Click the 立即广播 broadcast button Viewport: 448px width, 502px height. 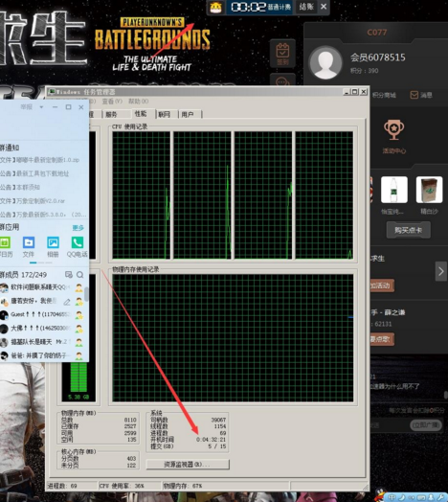pos(426,424)
